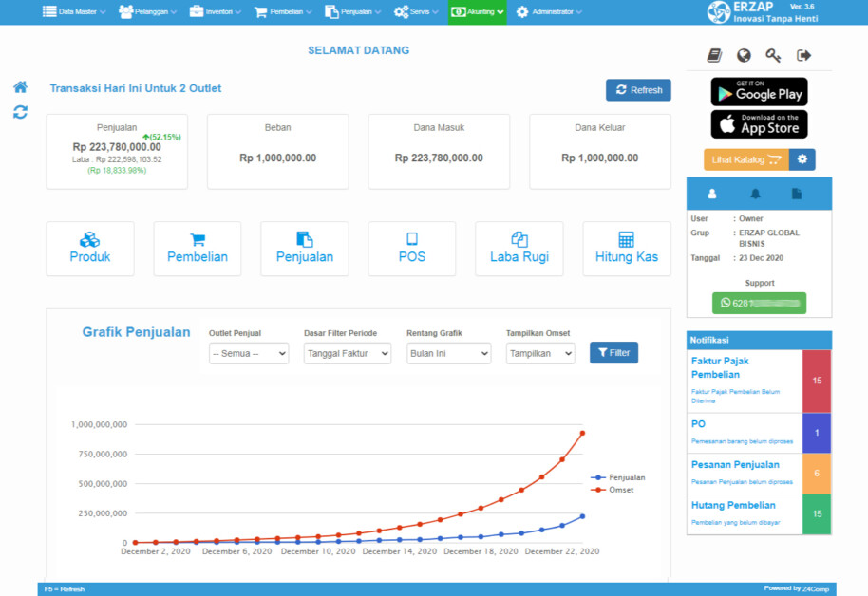Click the red Faktur Pajak count badge
This screenshot has width=868, height=596.
pos(817,381)
